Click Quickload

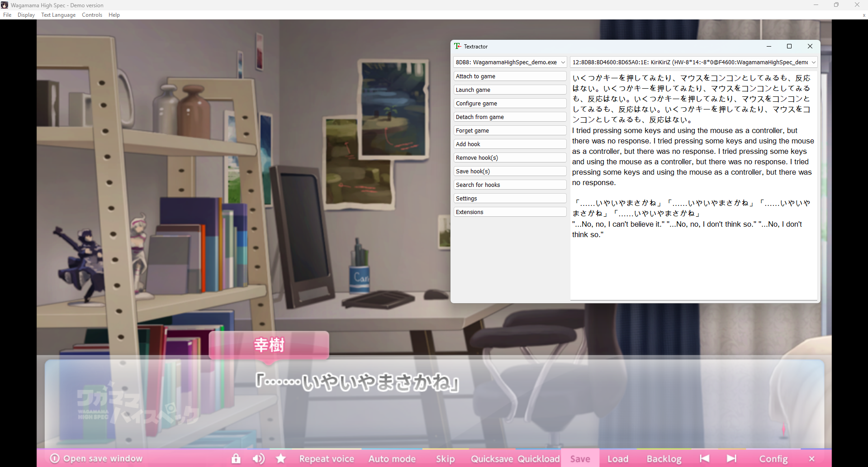click(x=538, y=459)
